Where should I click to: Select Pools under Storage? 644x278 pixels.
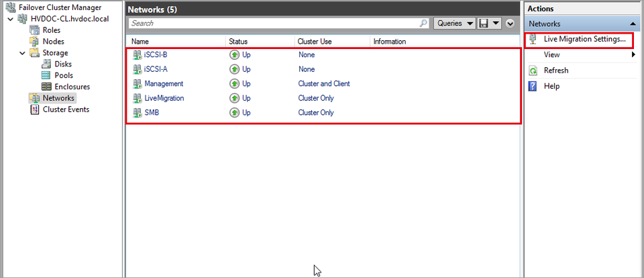click(64, 75)
